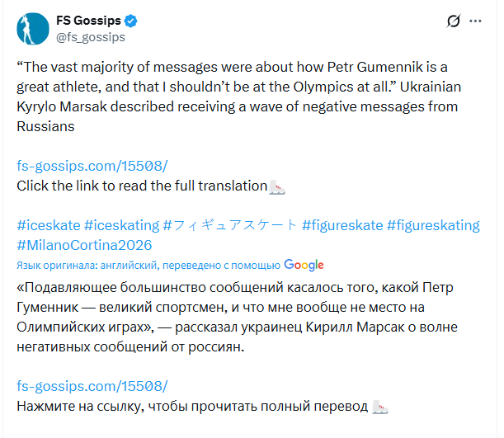Visit the #figureskate hashtag
This screenshot has width=504, height=438.
point(341,225)
